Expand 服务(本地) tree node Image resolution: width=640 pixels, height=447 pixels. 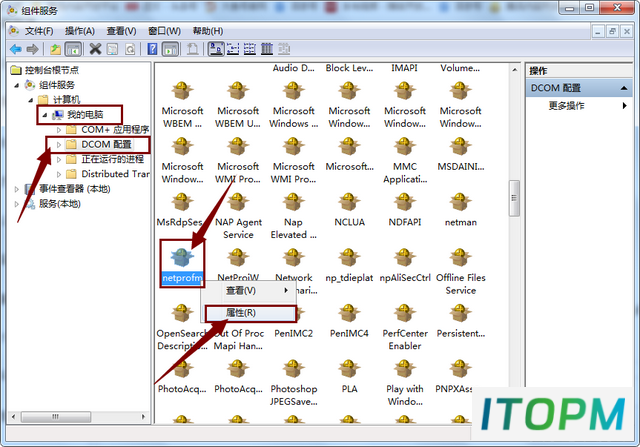pyautogui.click(x=17, y=204)
